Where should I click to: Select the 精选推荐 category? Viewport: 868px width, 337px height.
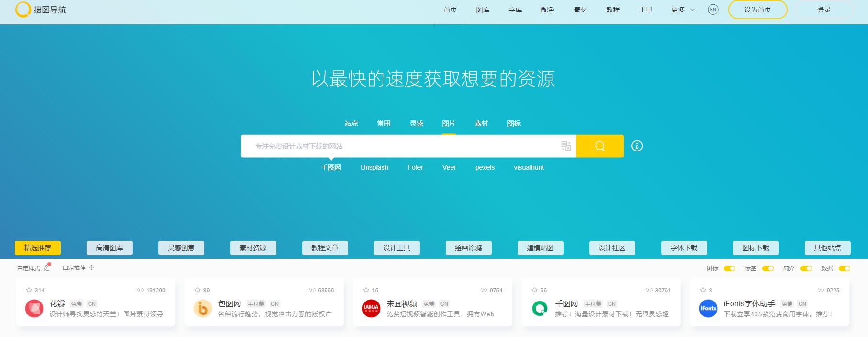point(38,248)
